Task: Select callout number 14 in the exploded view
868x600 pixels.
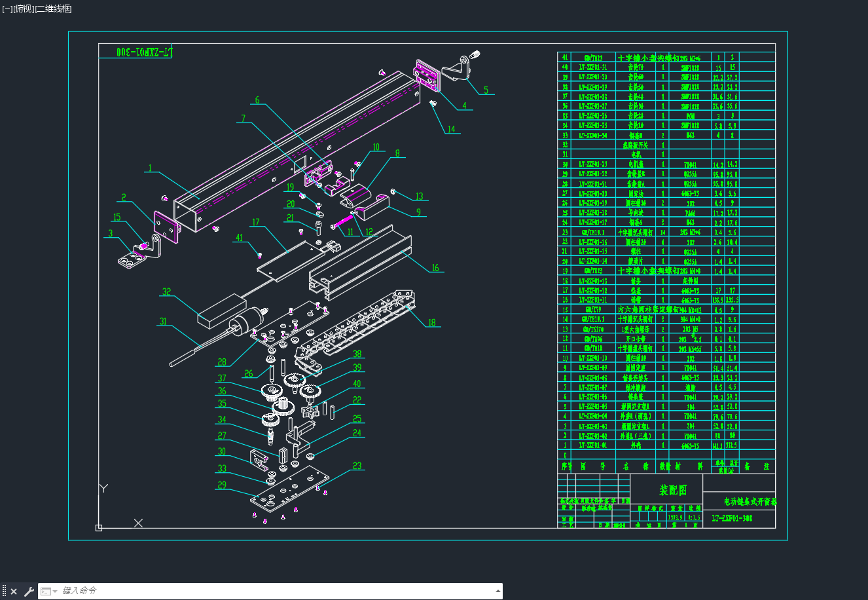Action: 451,129
